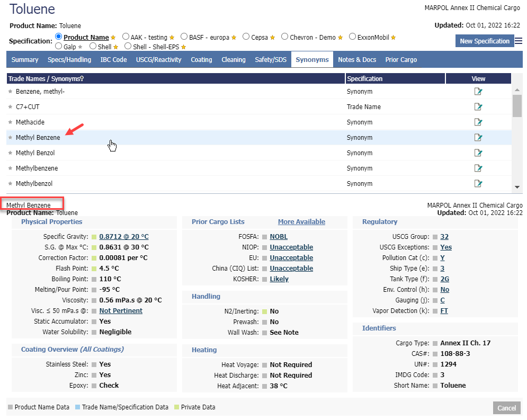Click the synonyms list scroll up arrow
The image size is (527, 420).
(517, 90)
